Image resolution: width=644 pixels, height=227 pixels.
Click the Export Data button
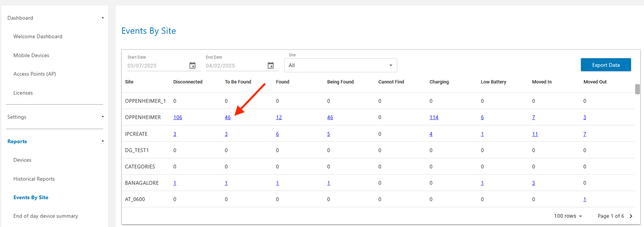pyautogui.click(x=605, y=65)
